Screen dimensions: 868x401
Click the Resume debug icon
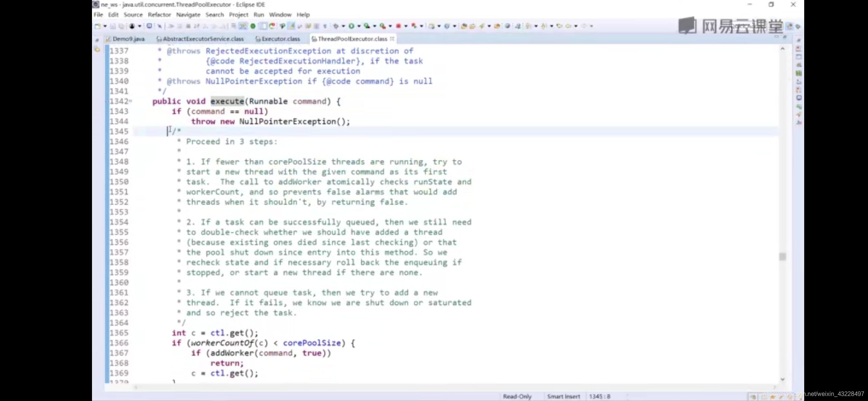click(171, 26)
